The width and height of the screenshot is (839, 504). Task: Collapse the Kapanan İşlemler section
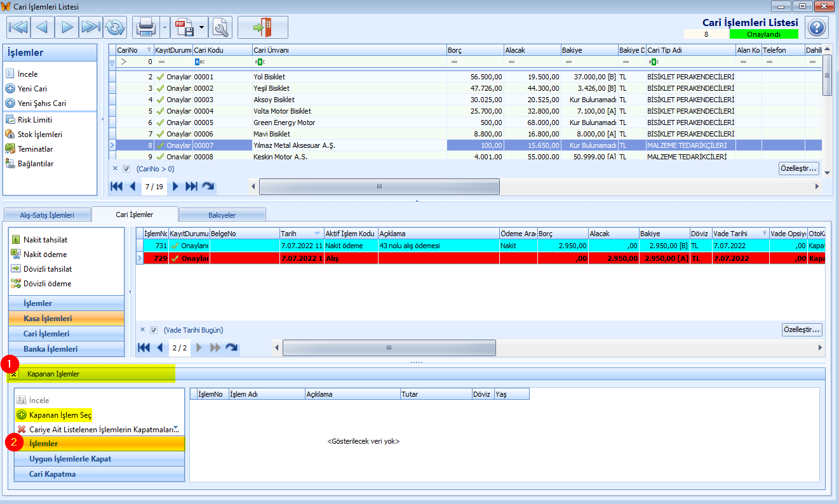[x=13, y=374]
